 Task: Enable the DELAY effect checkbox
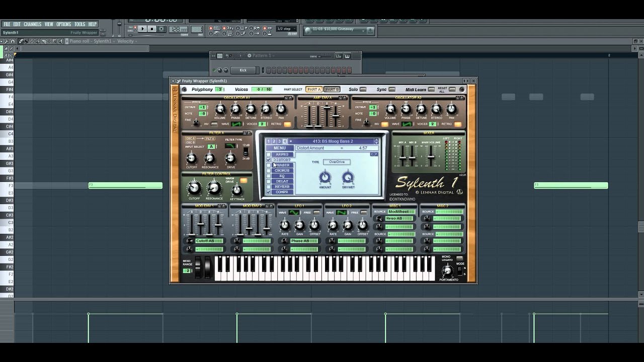(x=268, y=182)
